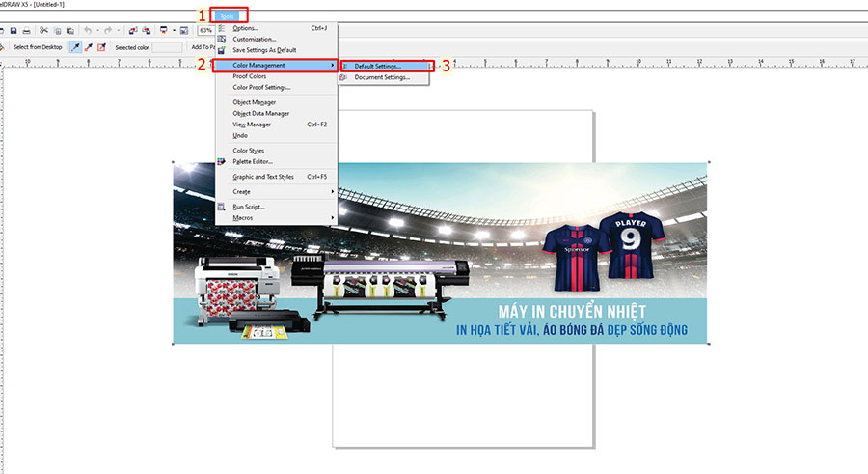868x474 pixels.
Task: Click the Selected color swatch box
Action: [x=167, y=47]
